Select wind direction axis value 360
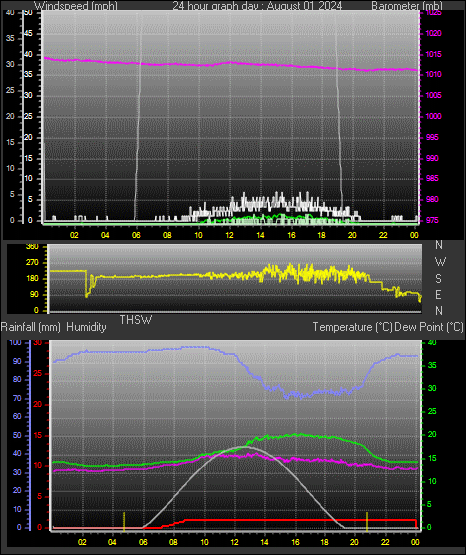This screenshot has width=466, height=555. (32, 247)
